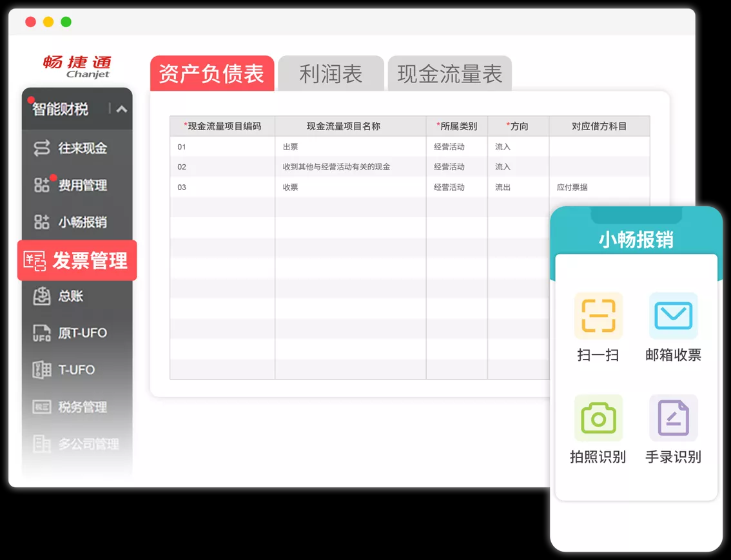The height and width of the screenshot is (560, 731).
Task: Click the 往来现金 sidebar icon
Action: [41, 148]
